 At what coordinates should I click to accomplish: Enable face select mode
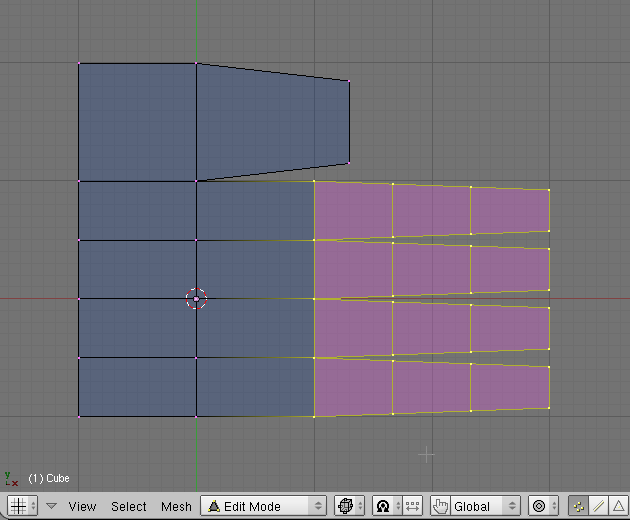[x=619, y=506]
